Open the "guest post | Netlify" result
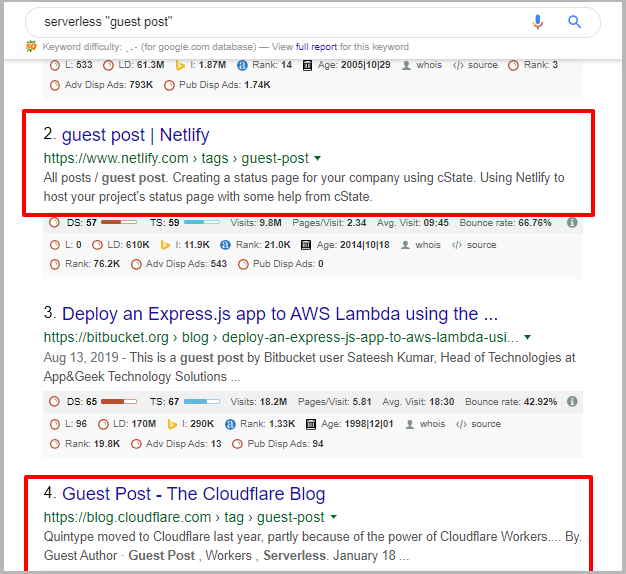The image size is (626, 574). [135, 135]
